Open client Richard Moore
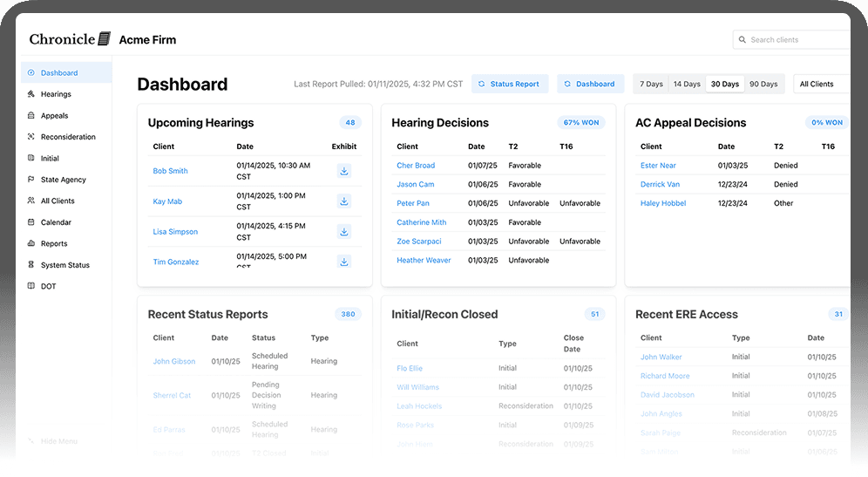Viewport: 868px width, 477px height. (x=665, y=376)
